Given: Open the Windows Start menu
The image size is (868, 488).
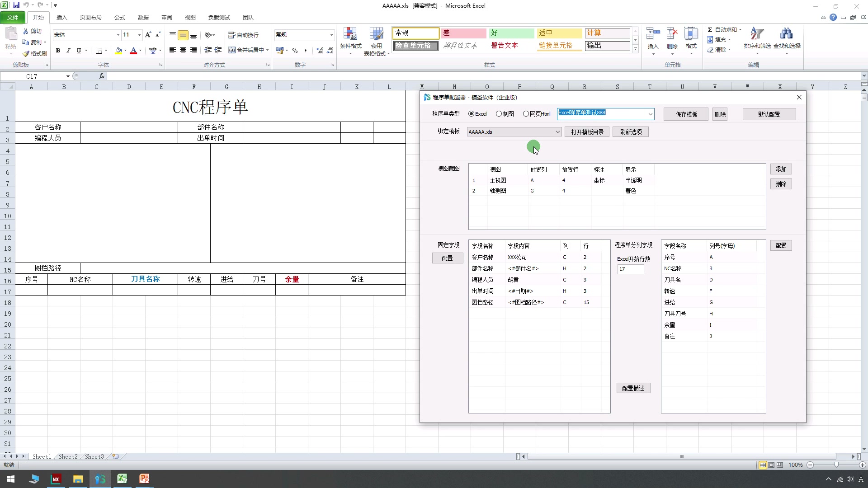Looking at the screenshot, I should point(11,479).
